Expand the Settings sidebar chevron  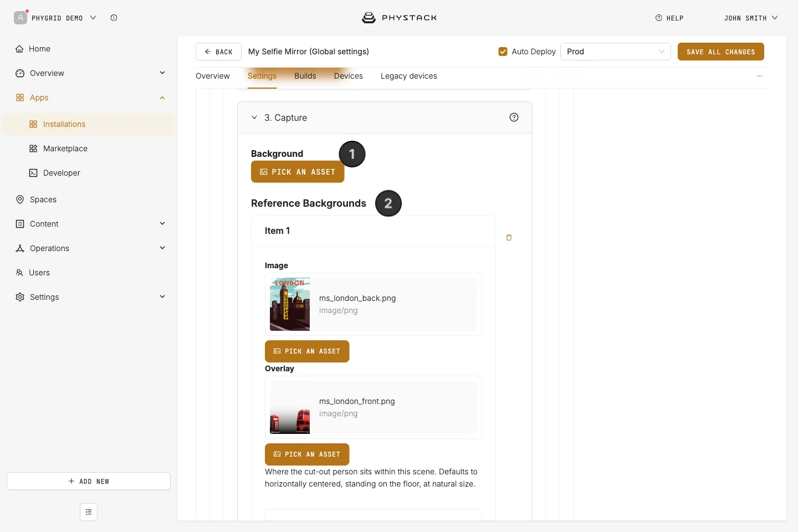pos(162,296)
